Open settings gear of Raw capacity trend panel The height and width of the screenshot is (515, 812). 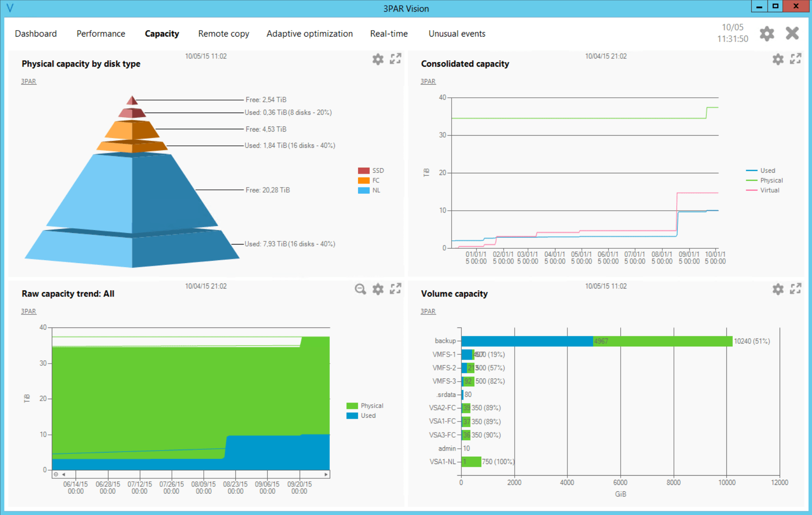(x=378, y=289)
